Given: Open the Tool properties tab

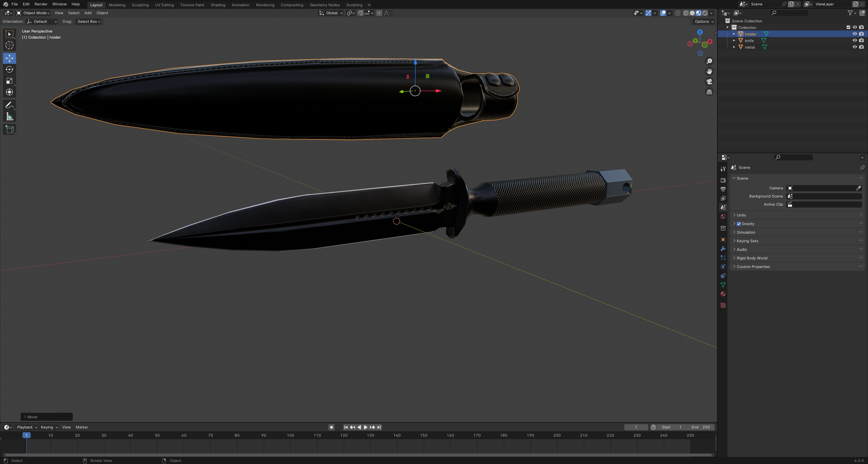Looking at the screenshot, I should pos(723,168).
